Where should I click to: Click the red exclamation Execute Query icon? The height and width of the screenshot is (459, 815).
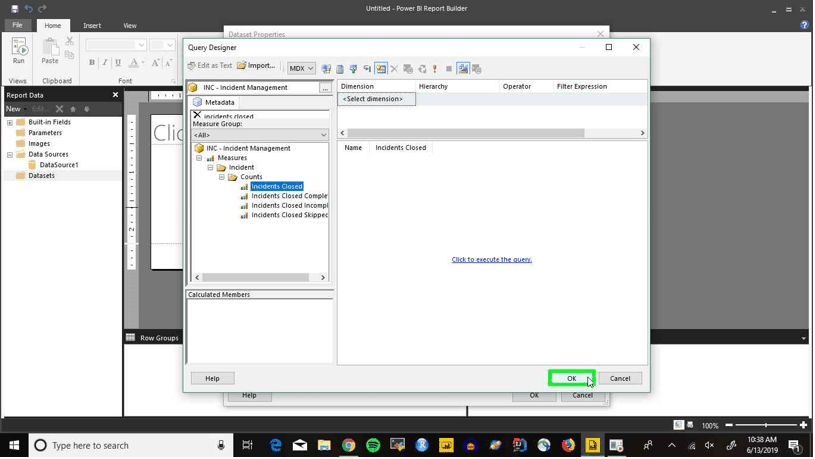click(x=435, y=69)
